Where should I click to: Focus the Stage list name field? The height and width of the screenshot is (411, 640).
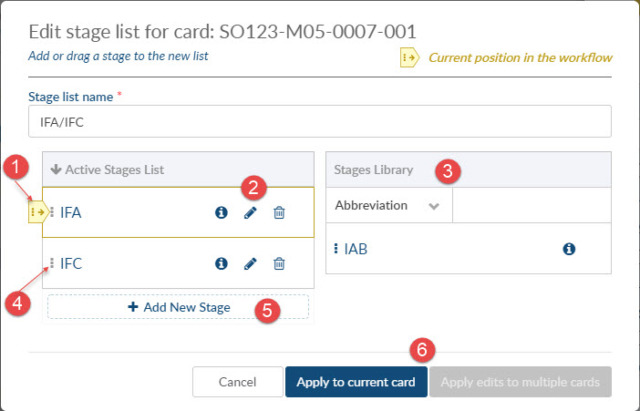pos(320,122)
